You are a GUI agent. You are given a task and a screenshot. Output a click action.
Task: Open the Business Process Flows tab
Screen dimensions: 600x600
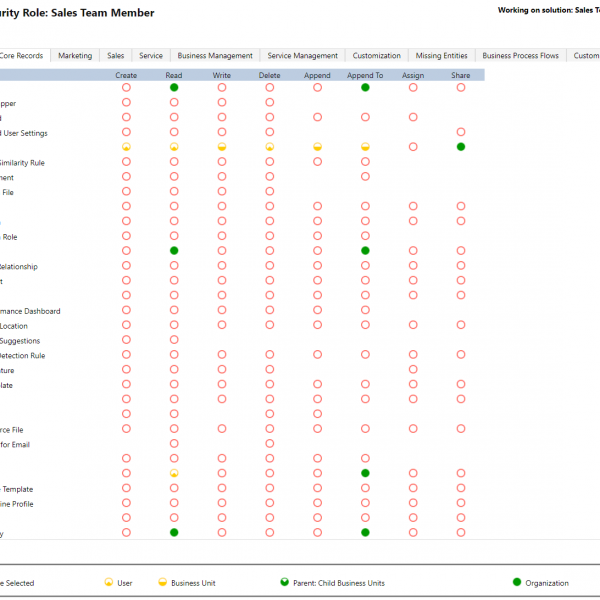520,56
